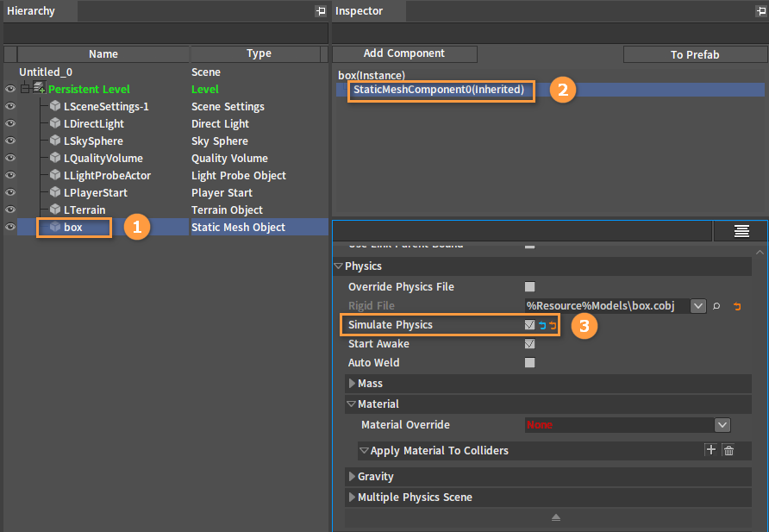Open the property list view menu icon

pyautogui.click(x=741, y=231)
